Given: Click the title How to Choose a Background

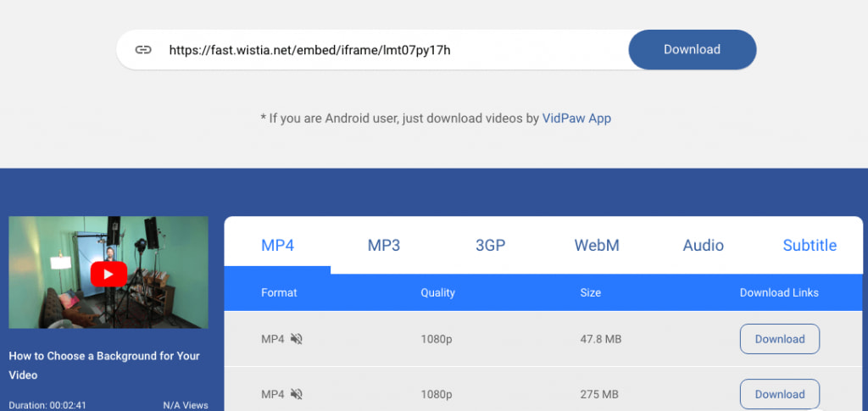Looking at the screenshot, I should click(x=104, y=365).
